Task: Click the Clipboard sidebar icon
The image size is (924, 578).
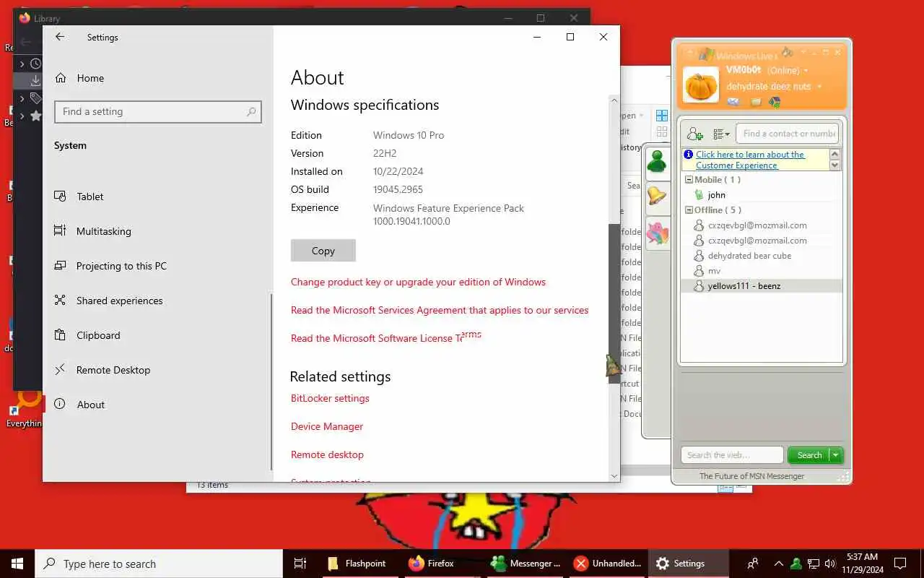Action: pyautogui.click(x=61, y=335)
